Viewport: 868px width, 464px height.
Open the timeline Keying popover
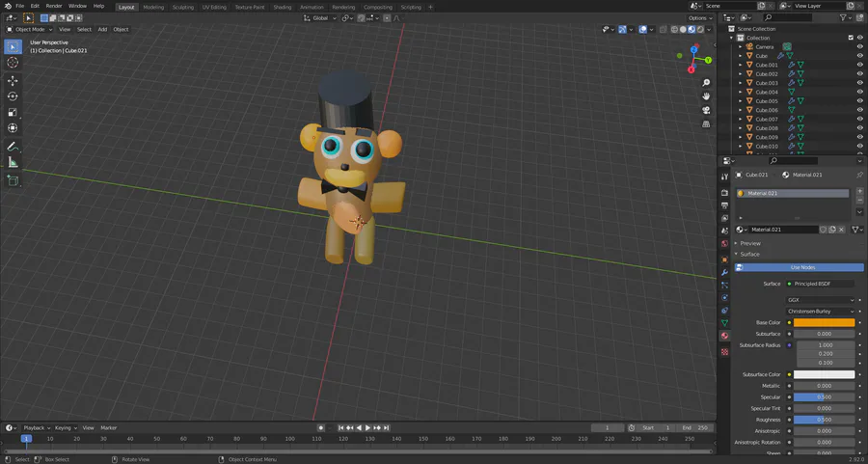66,428
